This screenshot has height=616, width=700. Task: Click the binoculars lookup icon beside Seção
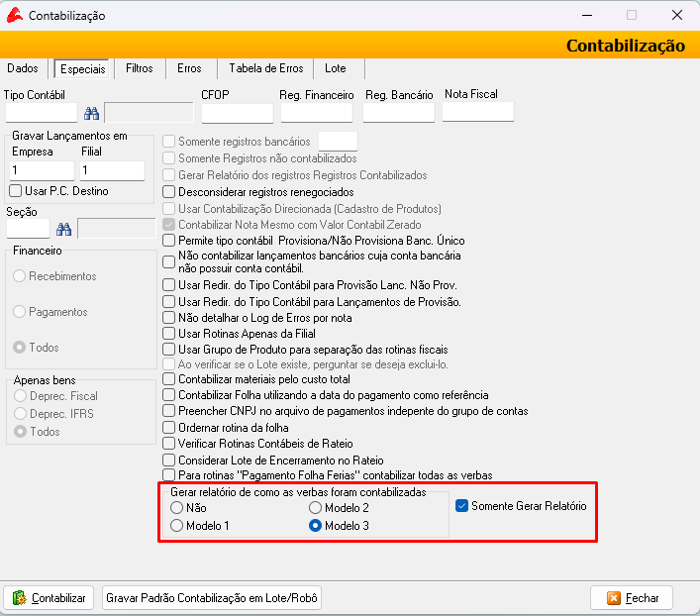tap(64, 229)
